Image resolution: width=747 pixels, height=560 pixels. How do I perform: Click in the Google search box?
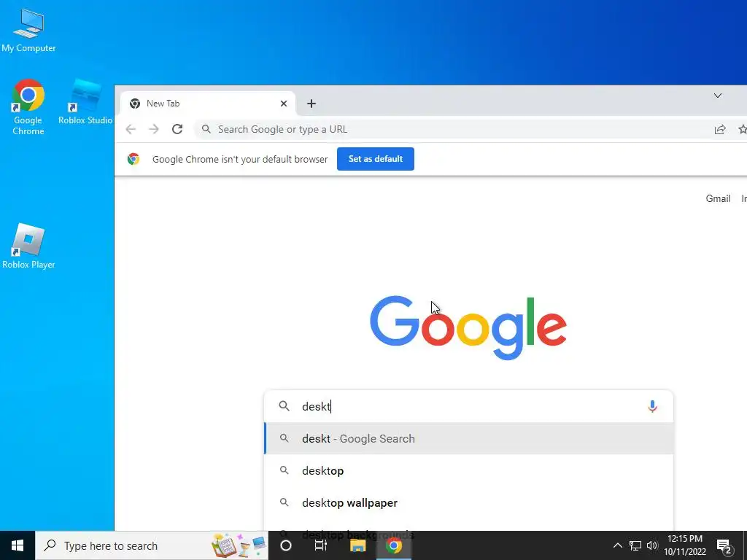(469, 406)
